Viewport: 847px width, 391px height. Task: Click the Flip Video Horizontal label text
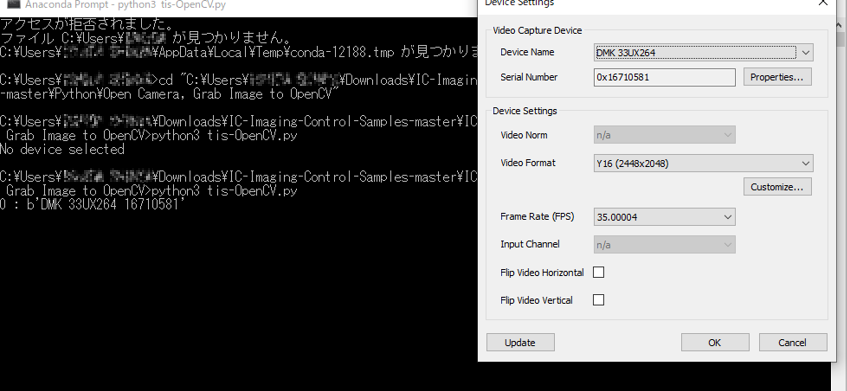click(x=542, y=273)
